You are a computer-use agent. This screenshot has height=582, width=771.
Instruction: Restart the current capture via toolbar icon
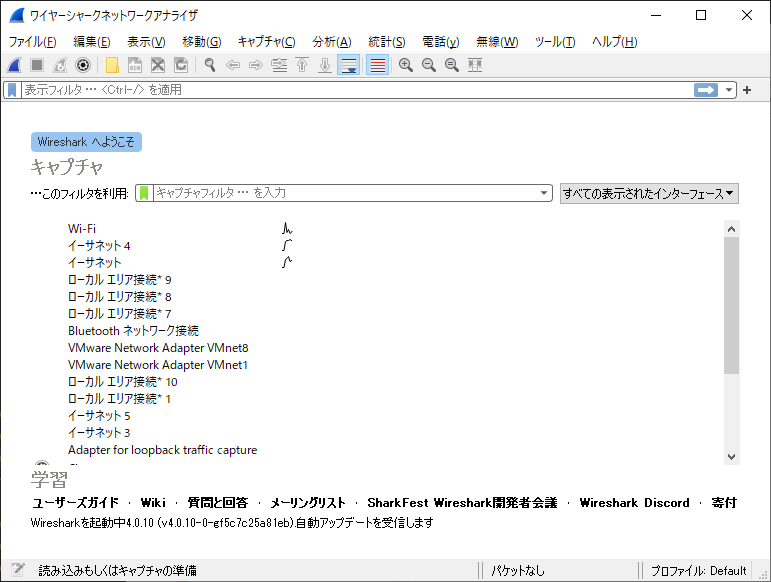coord(60,65)
